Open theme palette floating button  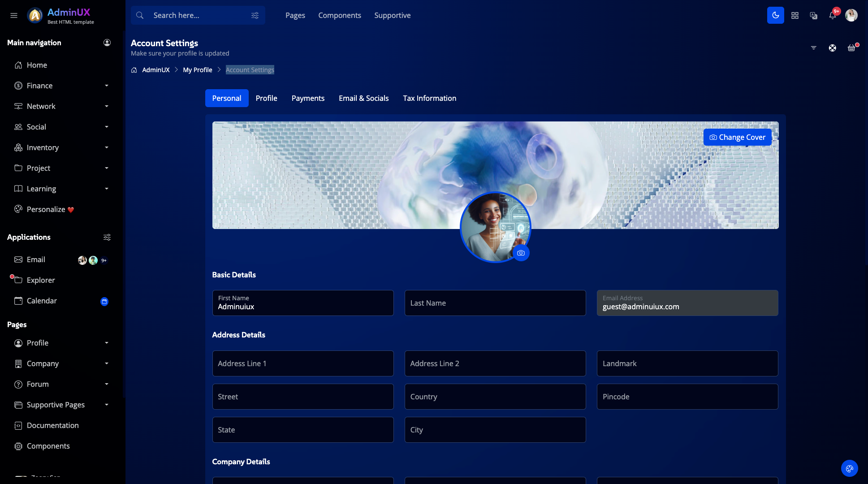click(x=849, y=468)
